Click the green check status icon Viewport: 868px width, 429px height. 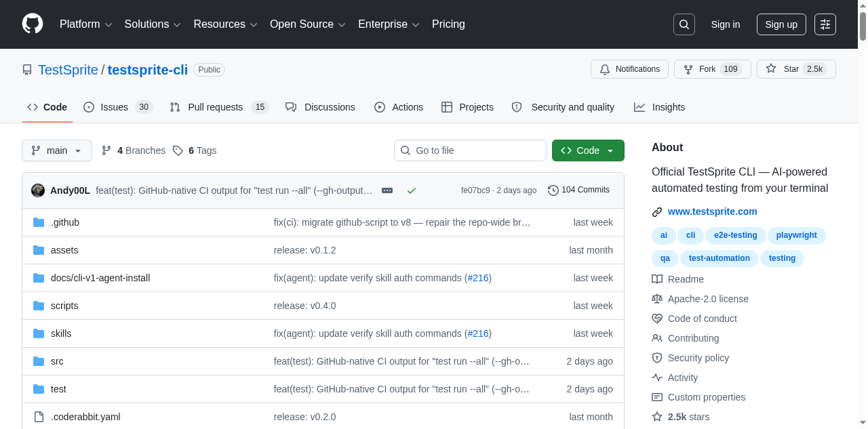click(412, 190)
